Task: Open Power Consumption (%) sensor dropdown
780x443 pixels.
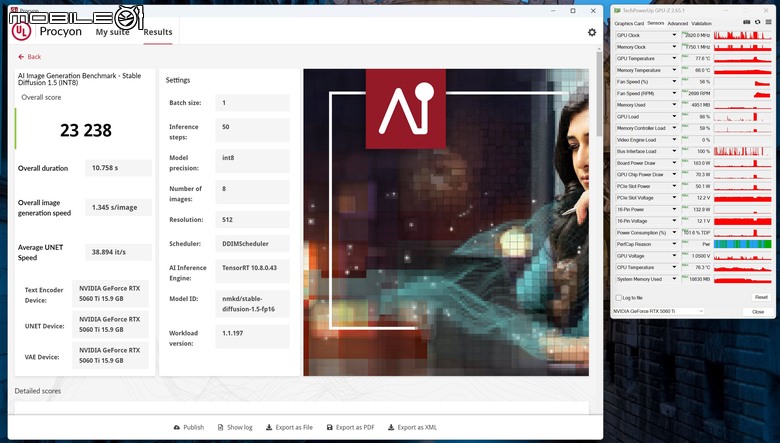Action: (x=674, y=233)
